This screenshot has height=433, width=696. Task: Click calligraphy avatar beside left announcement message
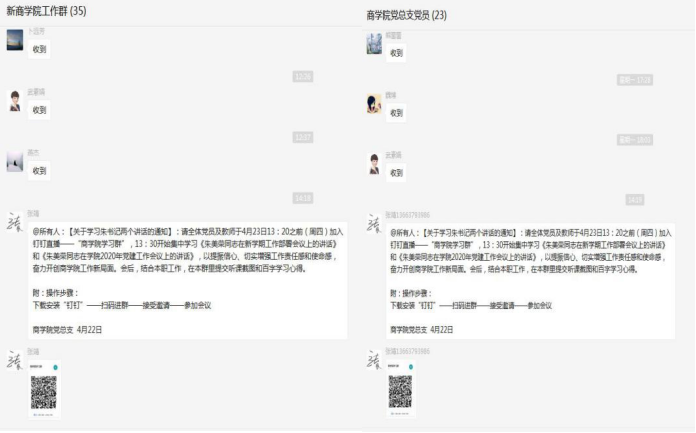click(x=15, y=223)
